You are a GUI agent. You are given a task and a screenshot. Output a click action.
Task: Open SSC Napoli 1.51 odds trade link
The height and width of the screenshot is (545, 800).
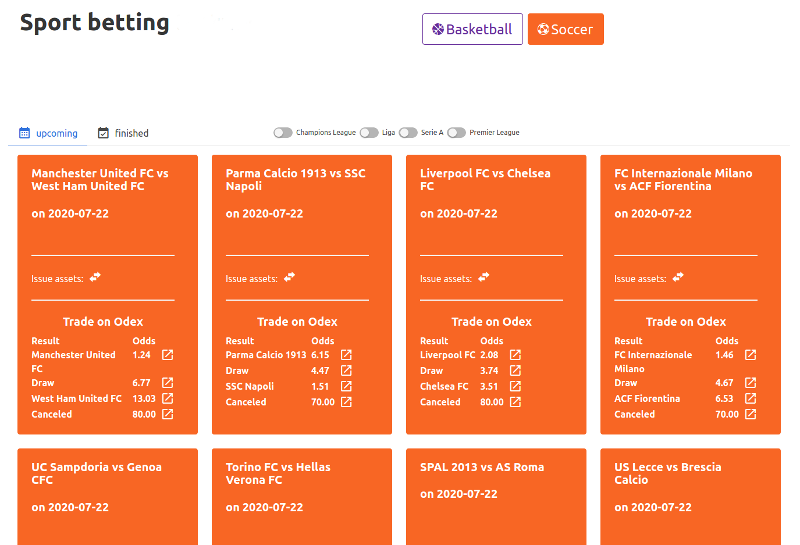pyautogui.click(x=346, y=386)
